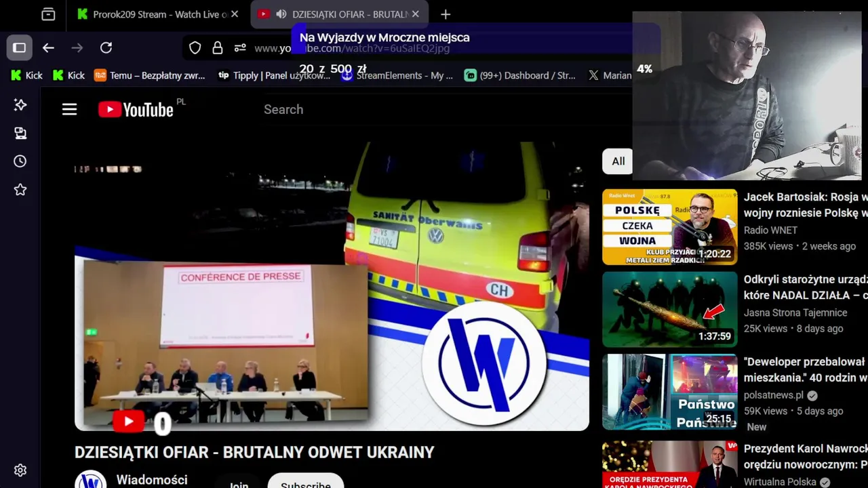Toggle the browser sidebar panel button

coord(20,48)
